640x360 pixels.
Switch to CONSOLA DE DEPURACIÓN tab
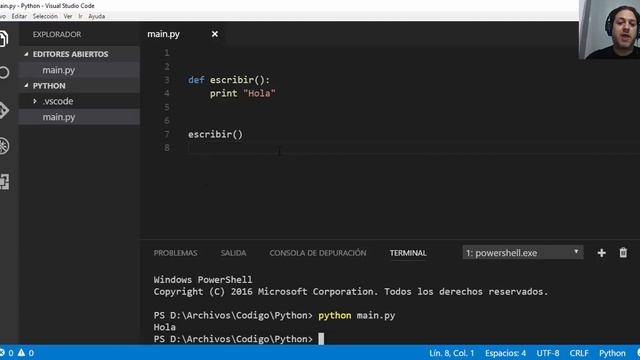(x=318, y=253)
